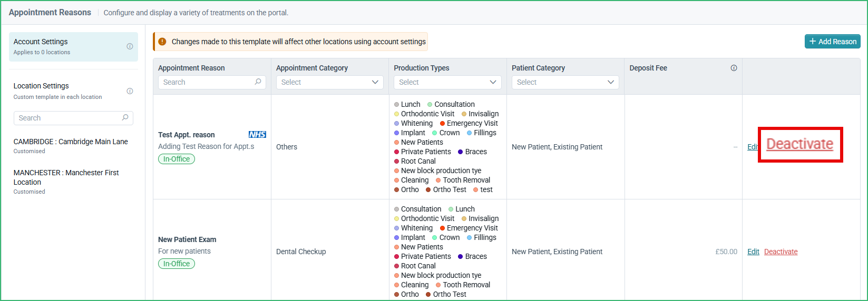The image size is (868, 301).
Task: Focus the Appointment Reason search field
Action: pos(212,82)
